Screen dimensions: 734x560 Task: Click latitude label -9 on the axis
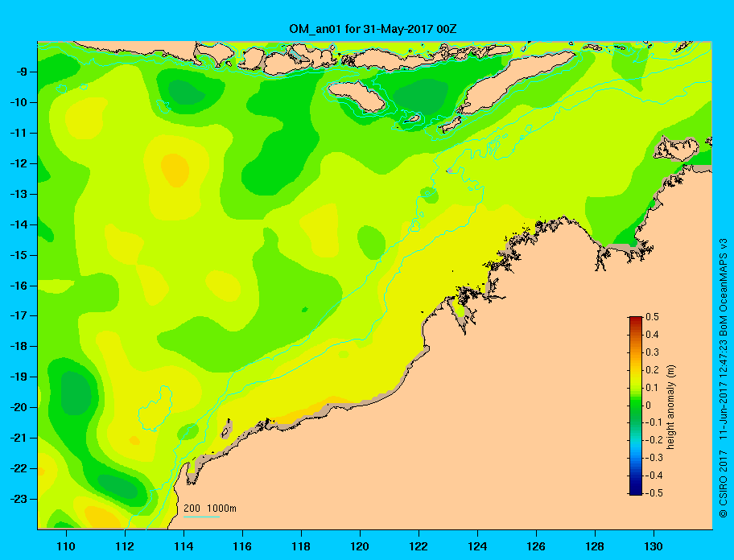(x=21, y=72)
